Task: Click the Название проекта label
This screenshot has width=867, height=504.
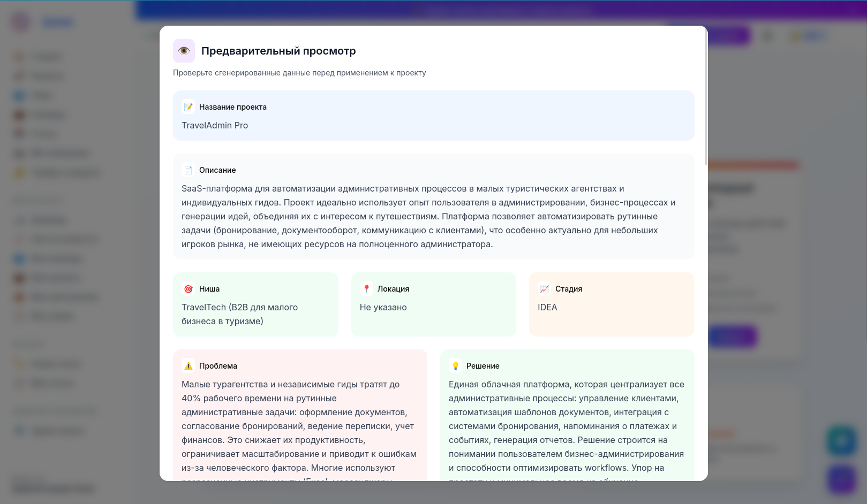Action: (233, 107)
